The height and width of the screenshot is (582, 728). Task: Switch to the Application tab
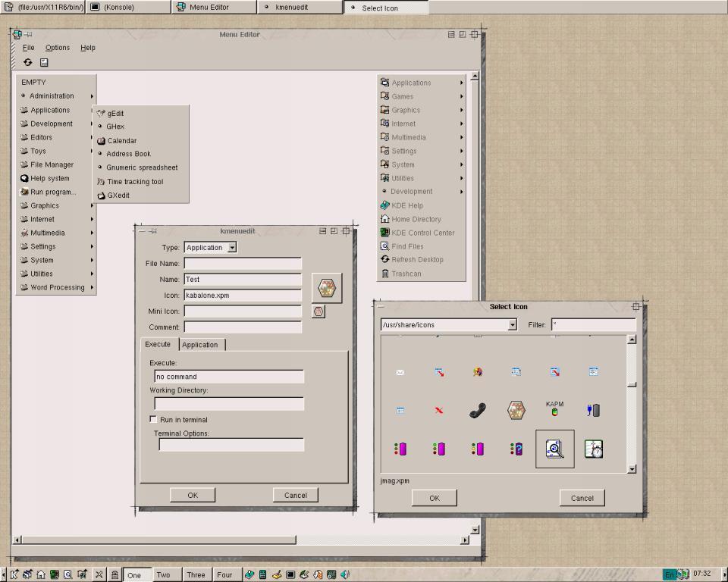[200, 345]
